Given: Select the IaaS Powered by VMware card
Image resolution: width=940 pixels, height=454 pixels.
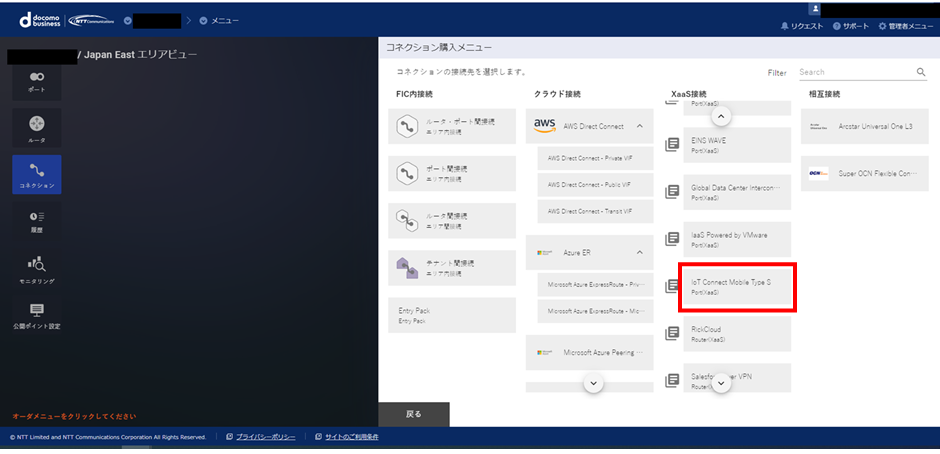Looking at the screenshot, I should pos(737,239).
